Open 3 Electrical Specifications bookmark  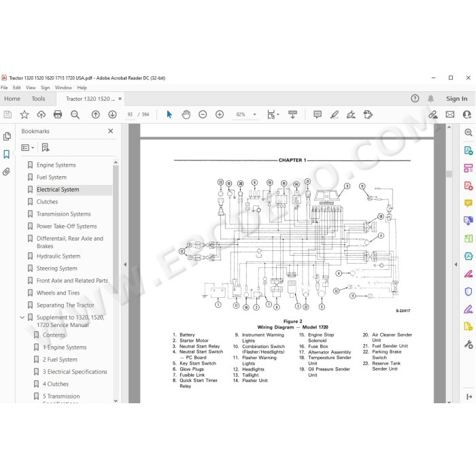point(75,371)
